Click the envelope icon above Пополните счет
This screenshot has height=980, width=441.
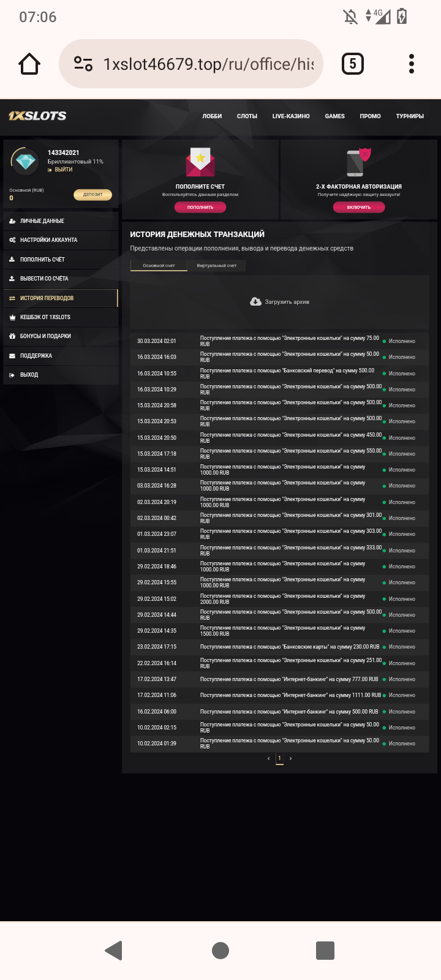pos(200,162)
